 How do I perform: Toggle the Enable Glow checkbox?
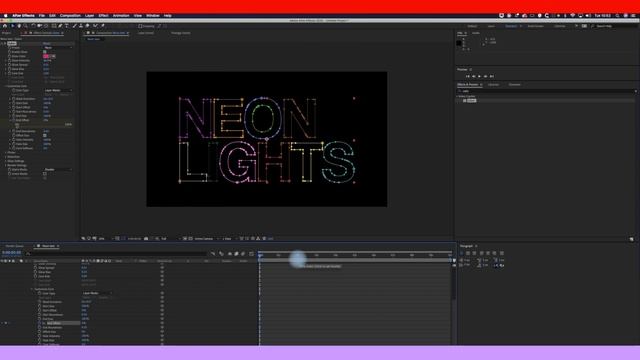click(x=44, y=52)
